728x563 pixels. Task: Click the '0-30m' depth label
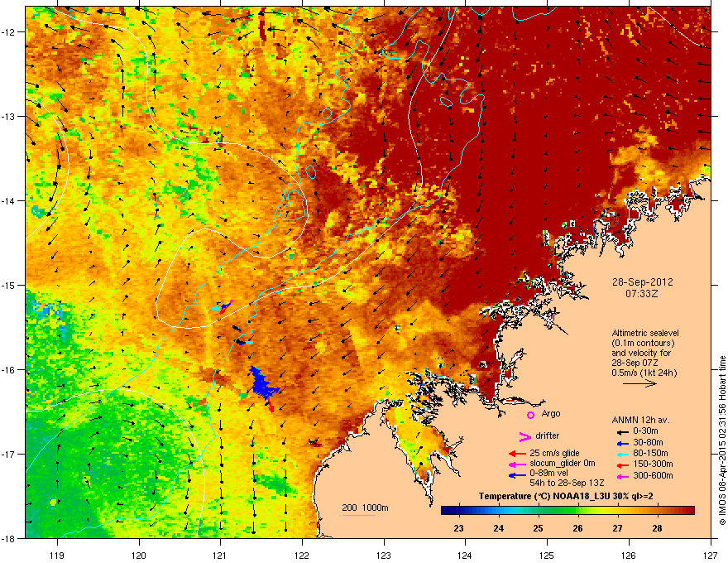645,431
